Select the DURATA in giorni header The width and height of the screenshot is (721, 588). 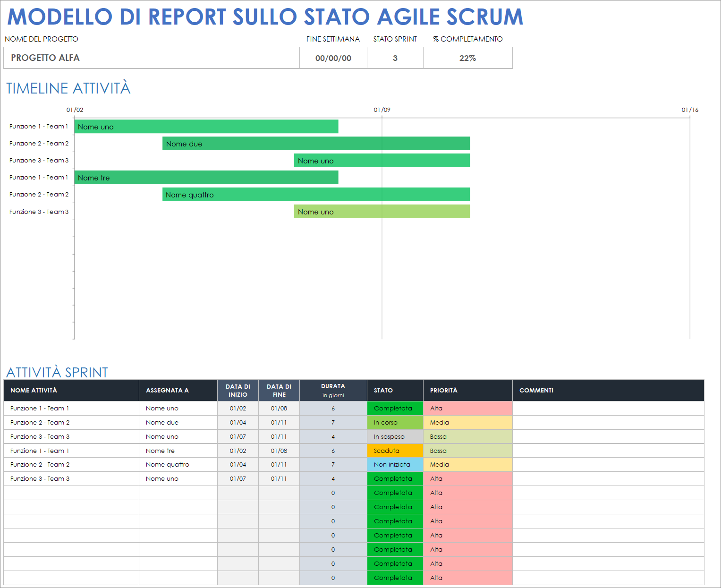tap(333, 390)
